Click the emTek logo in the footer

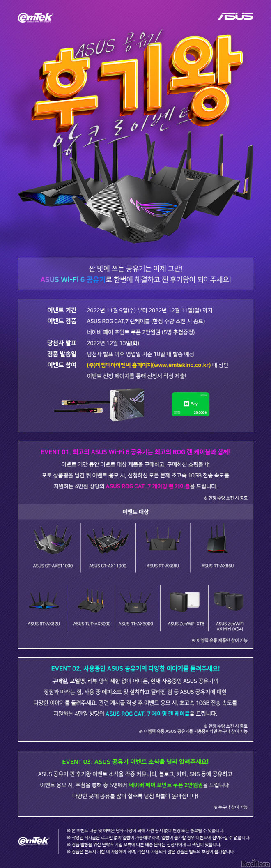click(34, 841)
